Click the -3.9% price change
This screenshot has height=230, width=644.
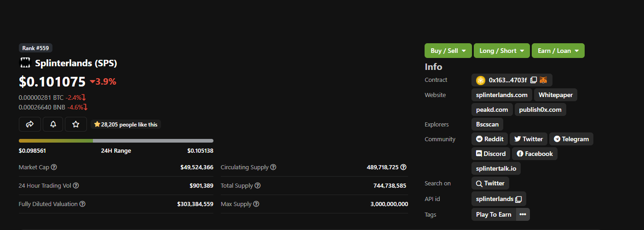tap(103, 82)
